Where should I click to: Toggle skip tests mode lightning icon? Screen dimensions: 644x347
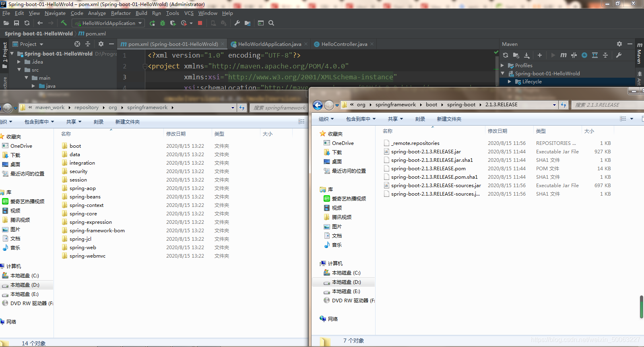[x=584, y=55]
